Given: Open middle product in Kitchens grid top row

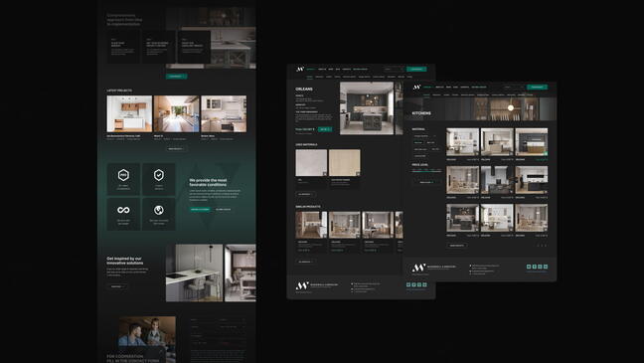Looking at the screenshot, I should pos(497,142).
